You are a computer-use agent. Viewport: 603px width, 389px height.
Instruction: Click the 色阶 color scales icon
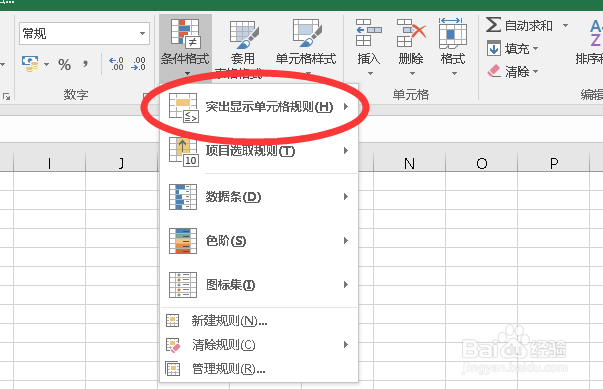[183, 241]
